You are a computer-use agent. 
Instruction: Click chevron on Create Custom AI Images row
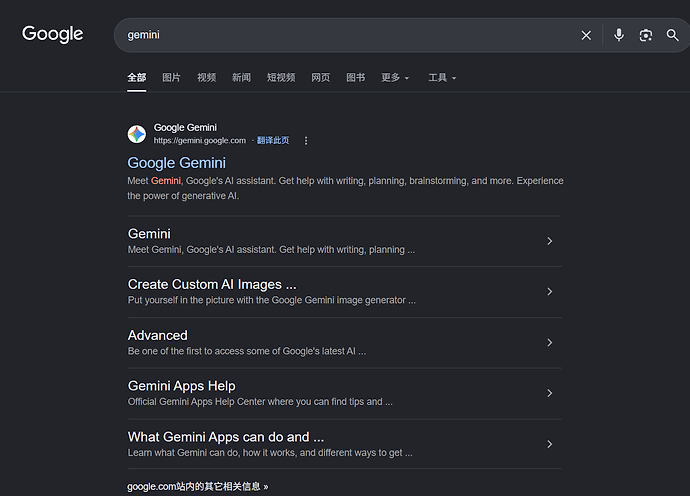(x=550, y=291)
